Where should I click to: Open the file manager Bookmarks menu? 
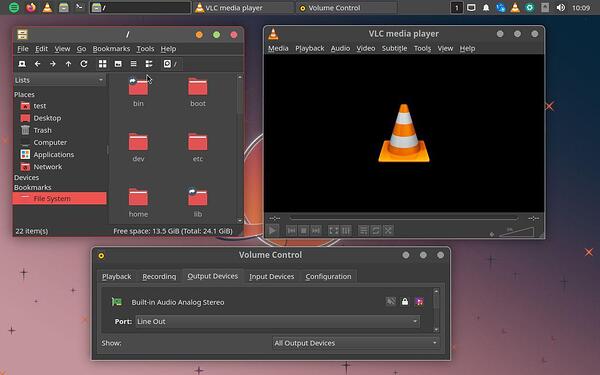pyautogui.click(x=111, y=49)
